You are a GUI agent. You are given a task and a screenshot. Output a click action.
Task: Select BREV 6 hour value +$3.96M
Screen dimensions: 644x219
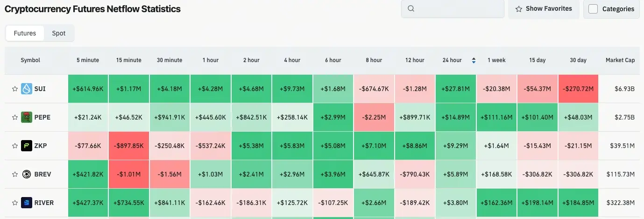333,174
